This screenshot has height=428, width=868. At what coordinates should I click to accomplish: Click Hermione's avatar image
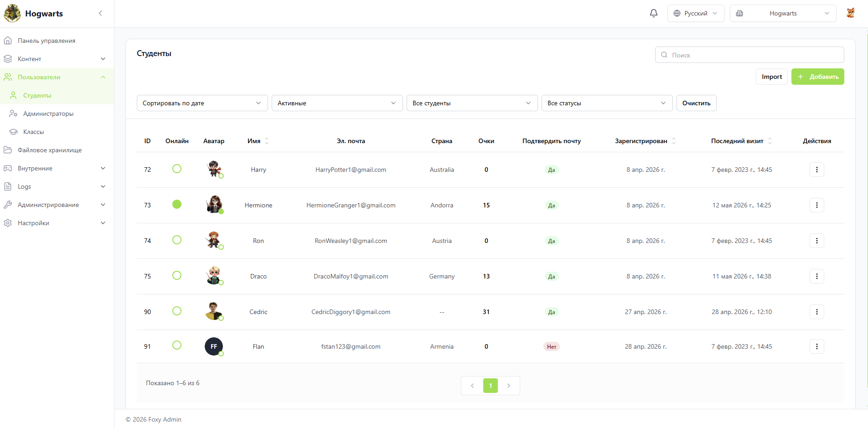click(214, 204)
